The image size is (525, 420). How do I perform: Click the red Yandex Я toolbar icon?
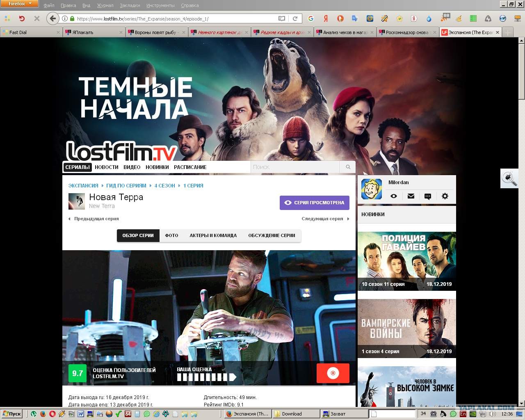pos(326,18)
